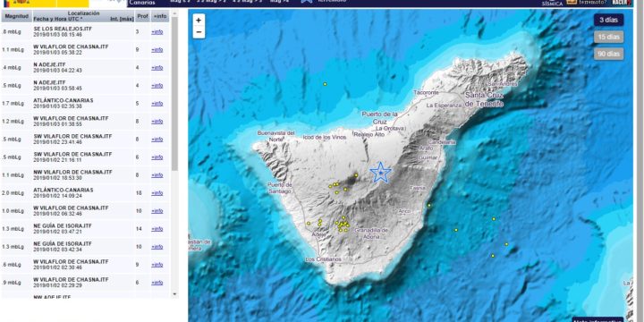Open +info for SE LOS REALEJOS.ITF event
Viewport: 644px width, 322px height.
pyautogui.click(x=157, y=32)
